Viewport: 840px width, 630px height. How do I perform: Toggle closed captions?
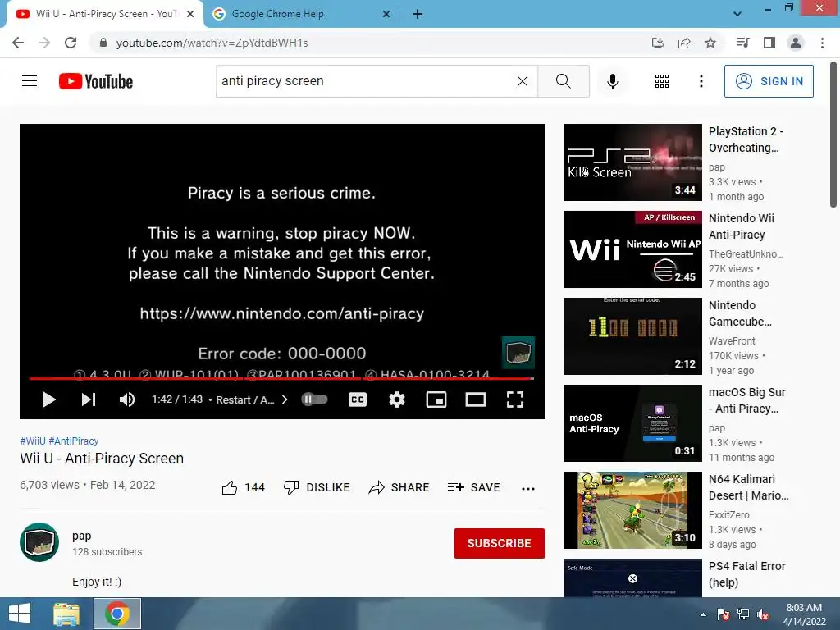[x=358, y=399]
